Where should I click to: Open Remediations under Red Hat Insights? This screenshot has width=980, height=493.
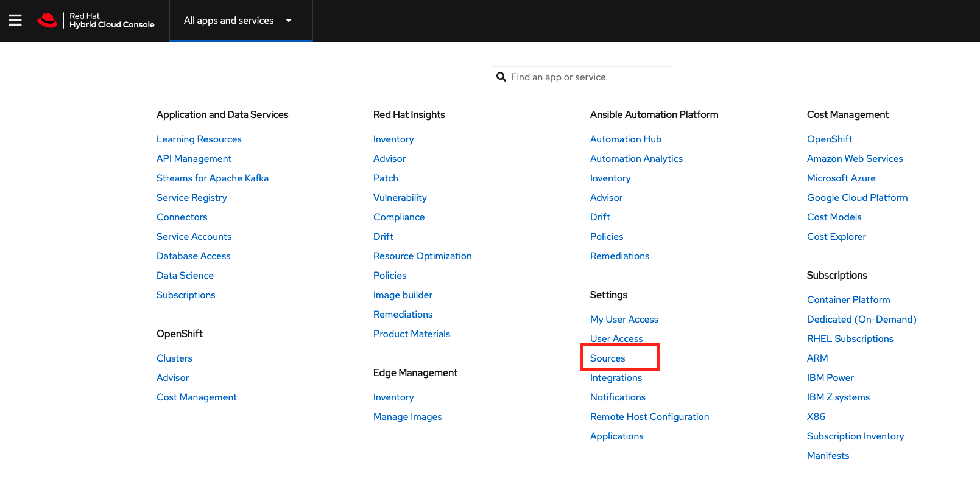(x=403, y=315)
